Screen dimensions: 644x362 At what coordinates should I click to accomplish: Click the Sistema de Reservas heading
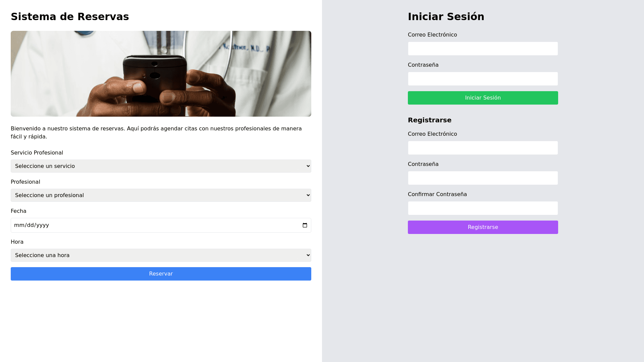(70, 17)
